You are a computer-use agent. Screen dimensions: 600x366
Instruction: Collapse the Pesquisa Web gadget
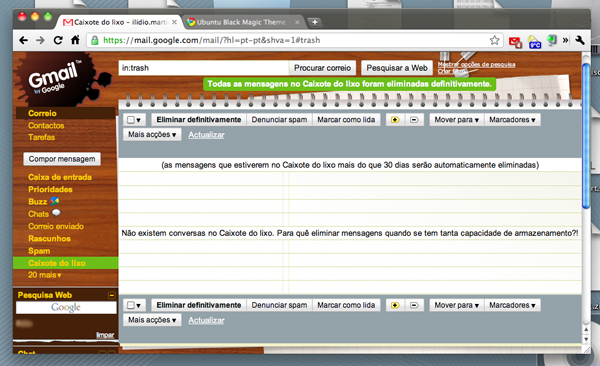pyautogui.click(x=111, y=295)
